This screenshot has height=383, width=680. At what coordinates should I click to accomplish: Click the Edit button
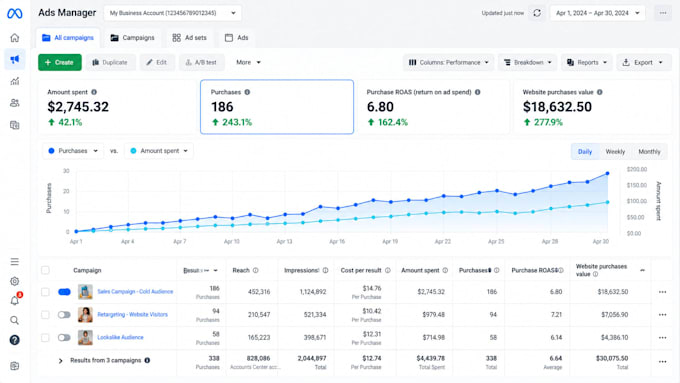(157, 62)
